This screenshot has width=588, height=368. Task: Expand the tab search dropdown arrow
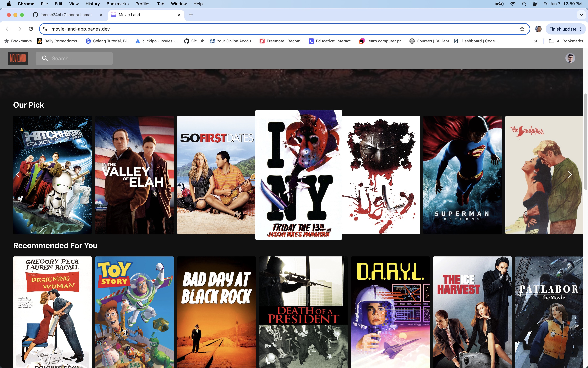tap(581, 15)
